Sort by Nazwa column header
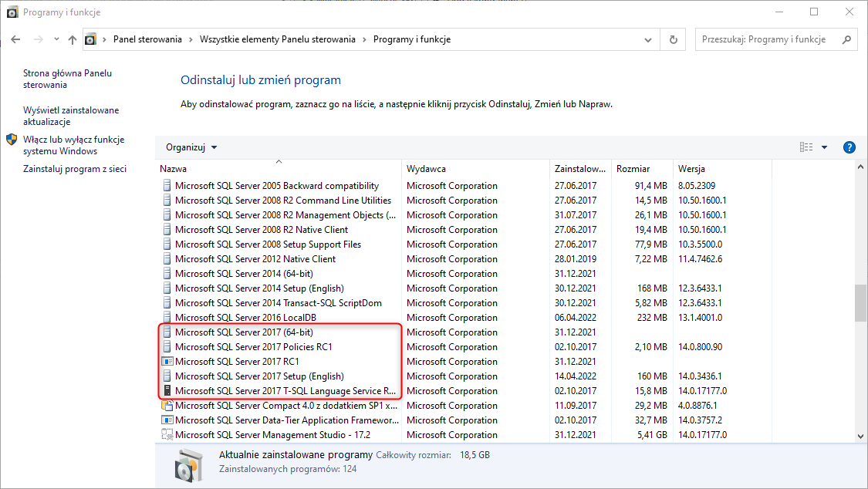This screenshot has width=868, height=489. pos(279,169)
